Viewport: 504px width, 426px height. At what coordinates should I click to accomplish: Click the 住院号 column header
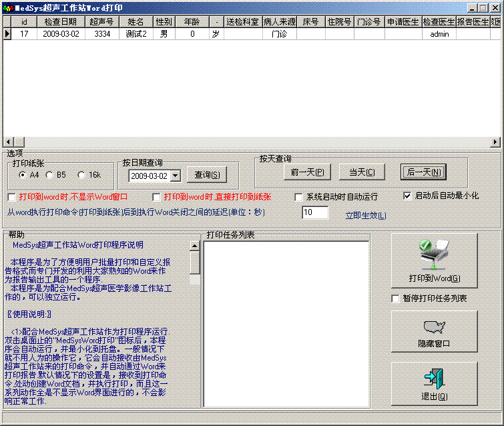[339, 22]
